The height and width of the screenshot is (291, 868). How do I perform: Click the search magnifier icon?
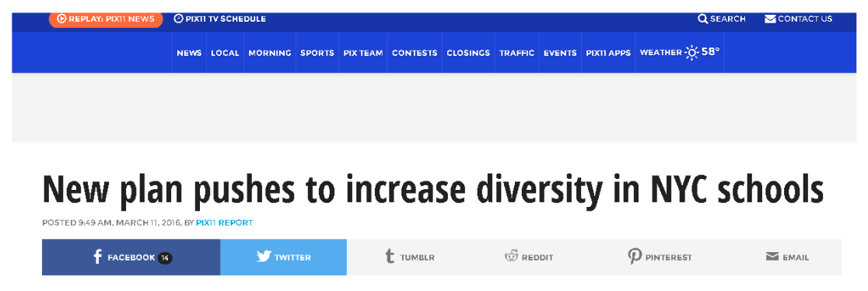702,19
